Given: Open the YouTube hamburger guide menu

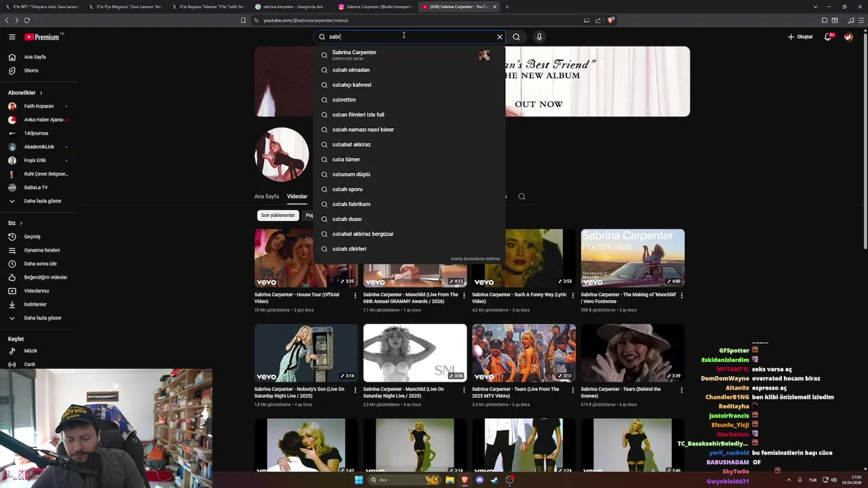Looking at the screenshot, I should 12,37.
